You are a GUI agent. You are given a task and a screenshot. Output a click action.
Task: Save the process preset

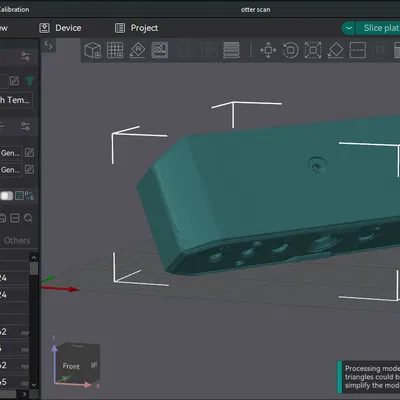coord(2,218)
